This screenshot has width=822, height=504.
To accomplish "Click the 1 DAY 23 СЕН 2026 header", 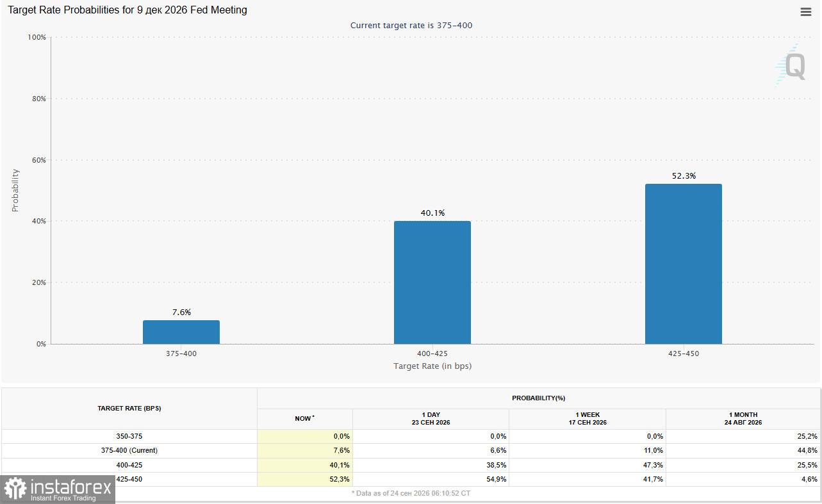I will (431, 419).
